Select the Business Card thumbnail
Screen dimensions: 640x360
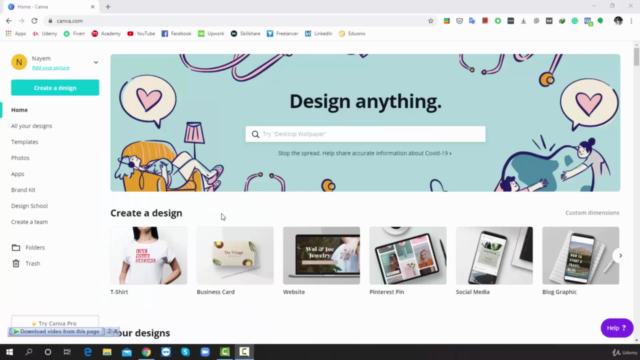[x=235, y=256]
